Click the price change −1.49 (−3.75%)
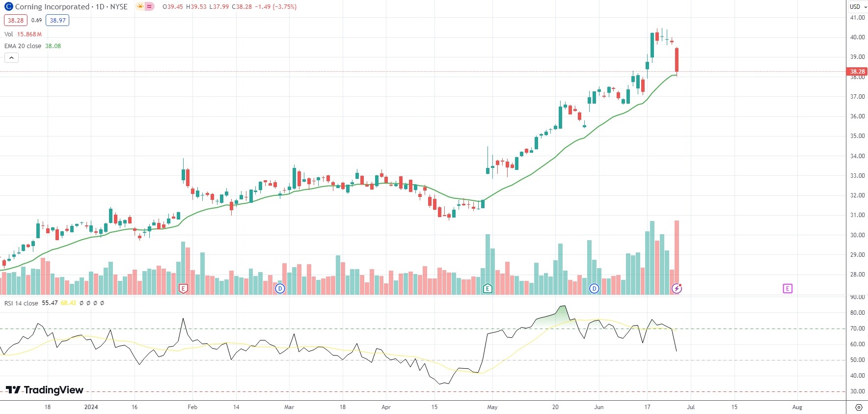Image resolution: width=868 pixels, height=414 pixels. tap(275, 7)
